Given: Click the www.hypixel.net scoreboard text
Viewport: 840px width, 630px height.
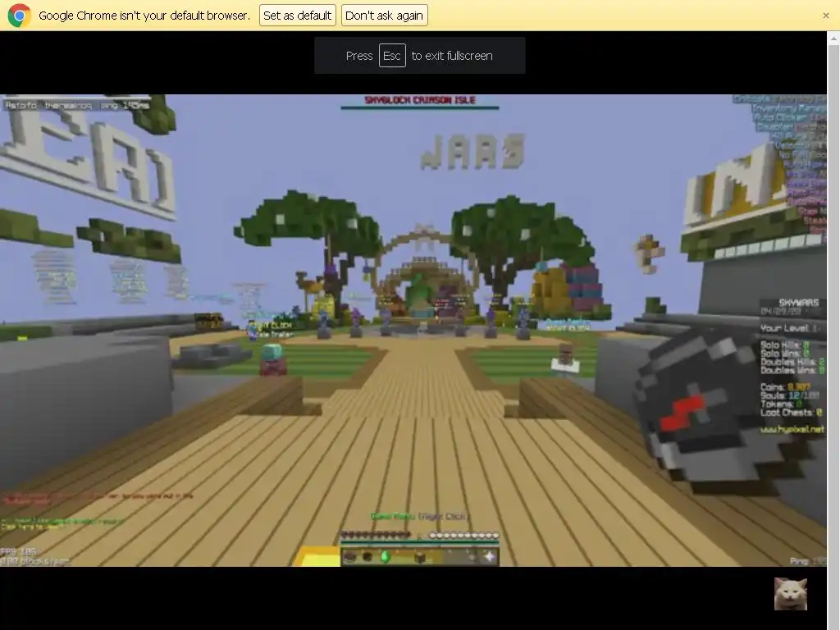Looking at the screenshot, I should [x=792, y=430].
